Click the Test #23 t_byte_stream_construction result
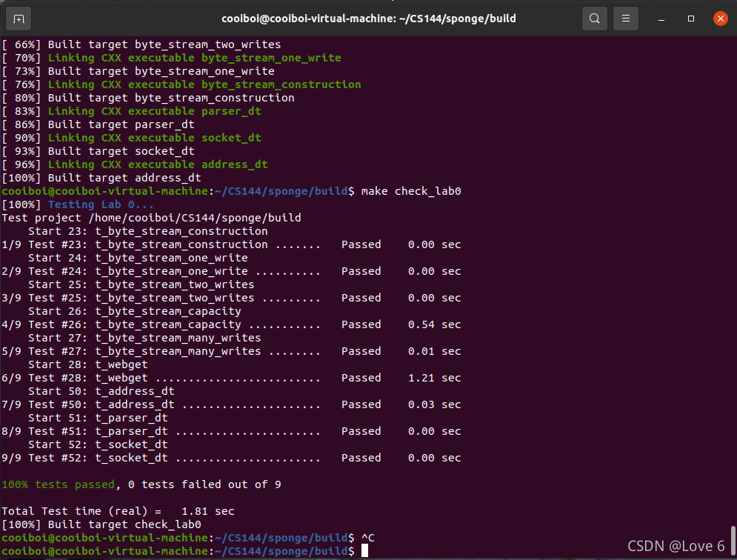The width and height of the screenshot is (737, 560). [231, 245]
